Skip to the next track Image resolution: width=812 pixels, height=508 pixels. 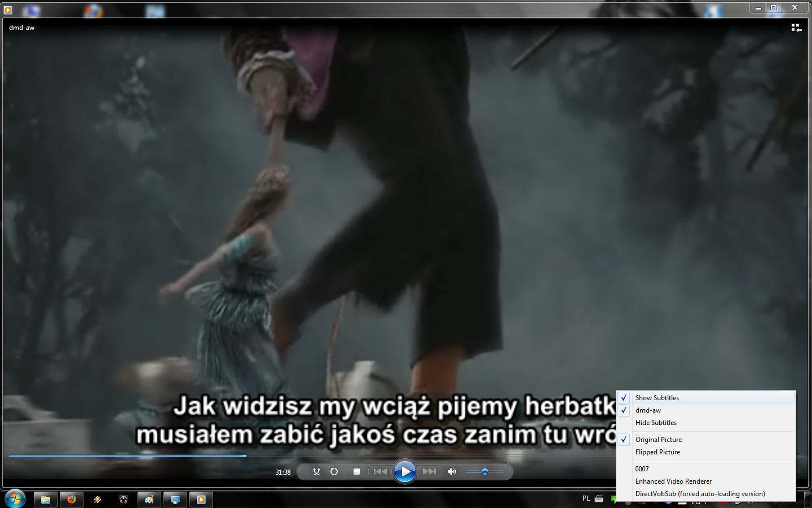(429, 471)
